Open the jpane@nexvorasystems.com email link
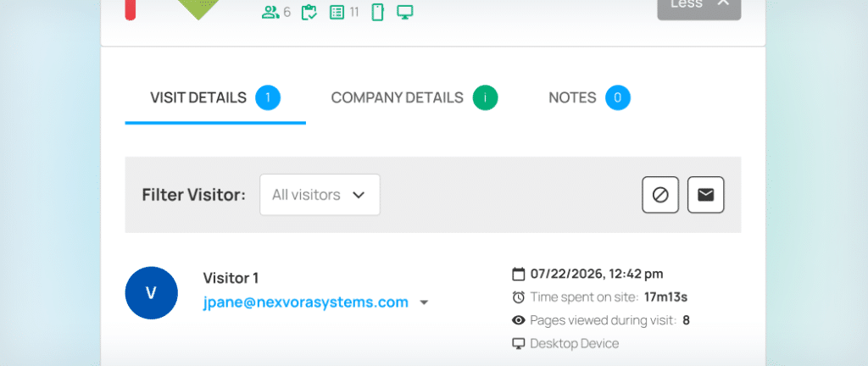Screen dimensions: 868x366 pyautogui.click(x=305, y=302)
